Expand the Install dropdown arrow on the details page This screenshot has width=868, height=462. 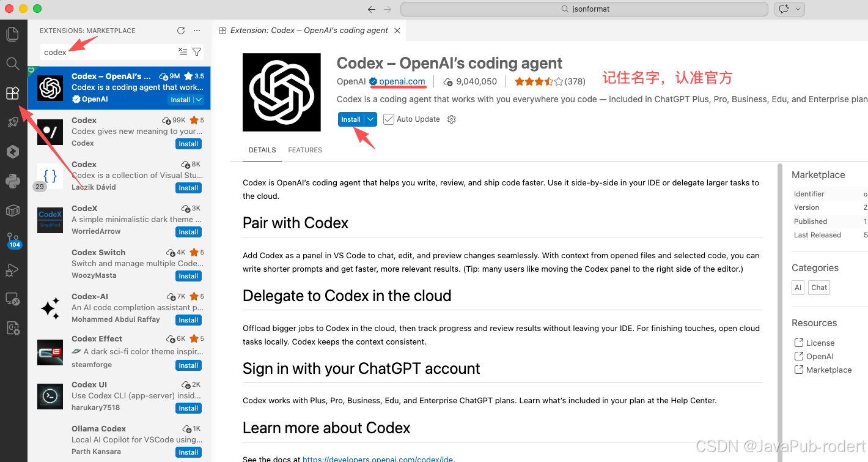(370, 119)
